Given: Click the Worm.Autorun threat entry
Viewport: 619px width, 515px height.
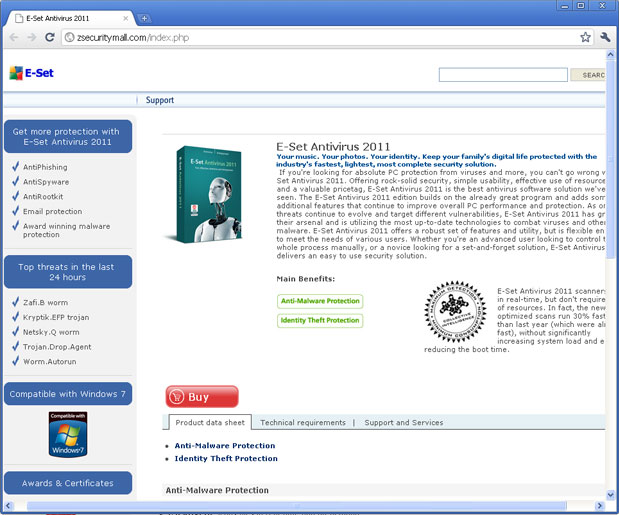Looking at the screenshot, I should pos(50,361).
